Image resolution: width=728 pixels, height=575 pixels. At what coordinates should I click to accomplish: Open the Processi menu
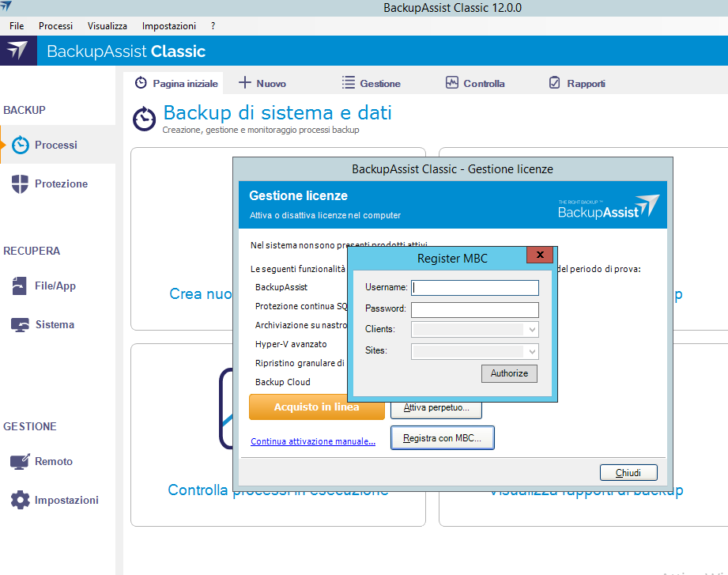coord(55,26)
